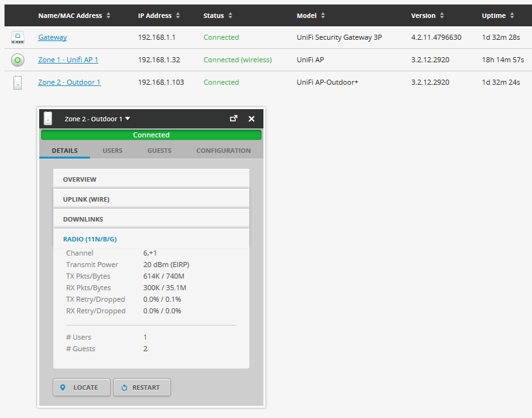Viewport: 532px width, 418px height.
Task: Open the Zone 2 - Outdoor 1 device dropdown
Action: pos(97,119)
